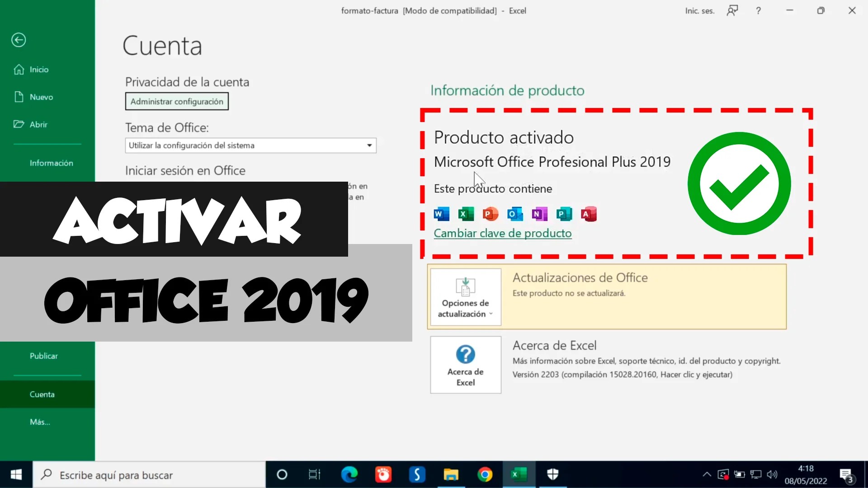Open Información in the sidebar

tap(51, 163)
